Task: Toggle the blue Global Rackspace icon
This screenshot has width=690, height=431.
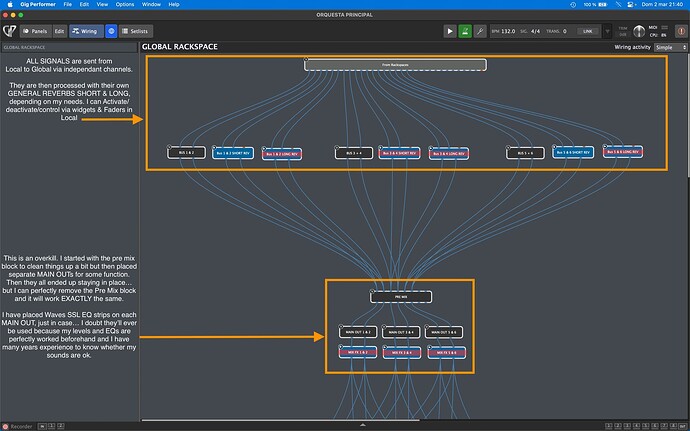Action: (x=111, y=31)
